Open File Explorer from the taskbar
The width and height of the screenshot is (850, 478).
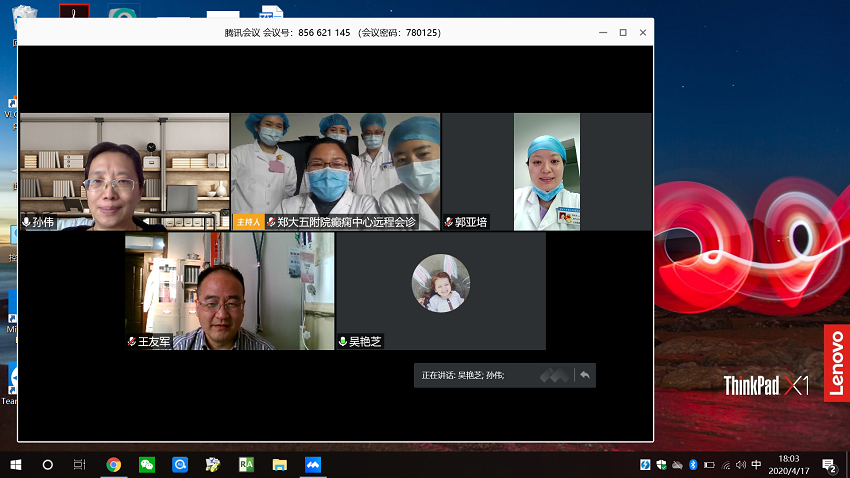(280, 465)
